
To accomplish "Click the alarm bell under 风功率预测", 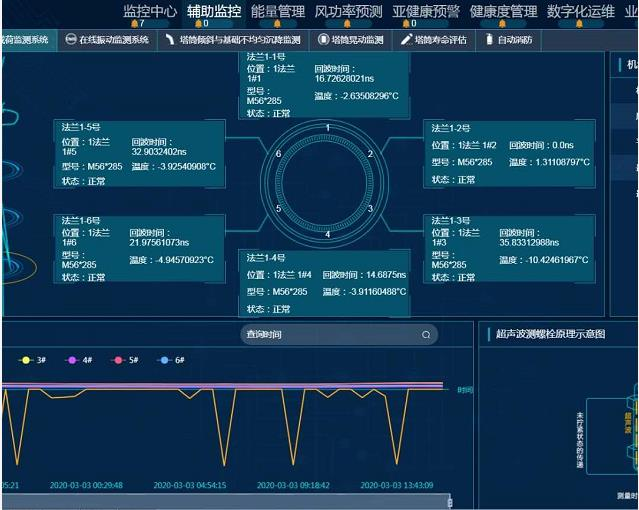I will [x=347, y=24].
